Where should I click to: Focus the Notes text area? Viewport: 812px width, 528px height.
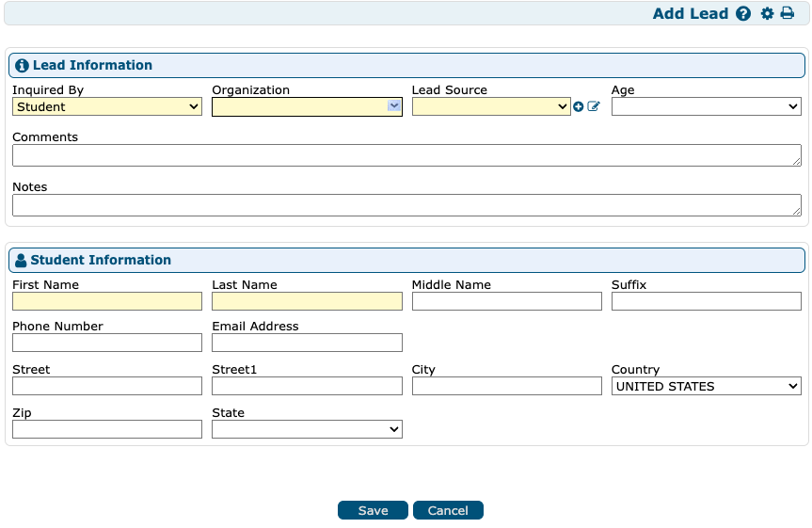406,205
